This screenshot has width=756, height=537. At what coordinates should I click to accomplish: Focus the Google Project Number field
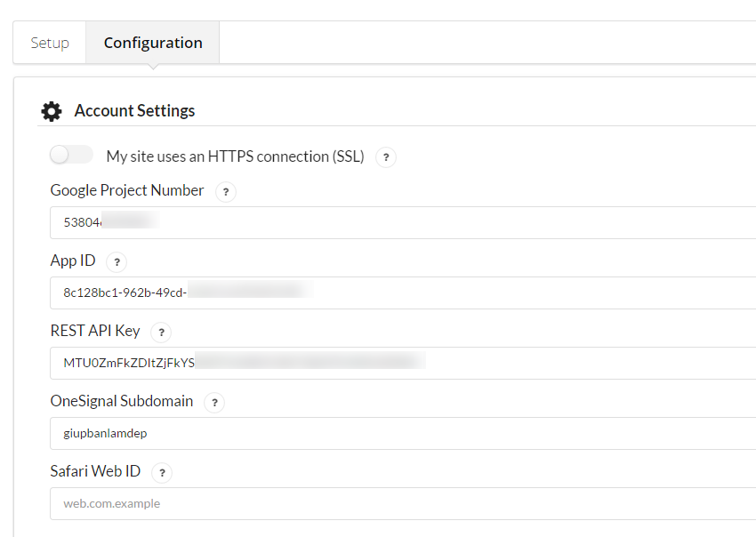click(x=400, y=222)
